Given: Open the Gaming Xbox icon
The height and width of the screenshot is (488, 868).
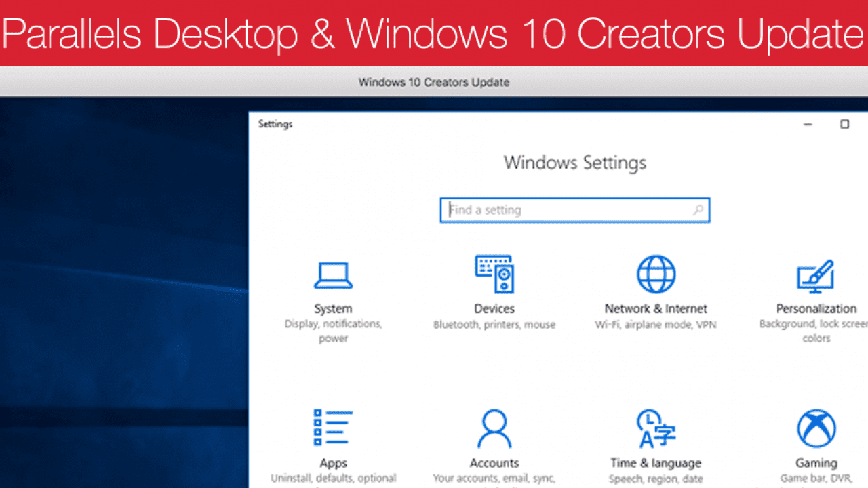Looking at the screenshot, I should [x=816, y=429].
